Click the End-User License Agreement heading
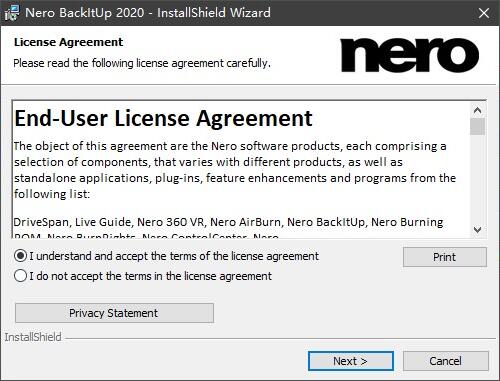This screenshot has width=500, height=381. [163, 118]
